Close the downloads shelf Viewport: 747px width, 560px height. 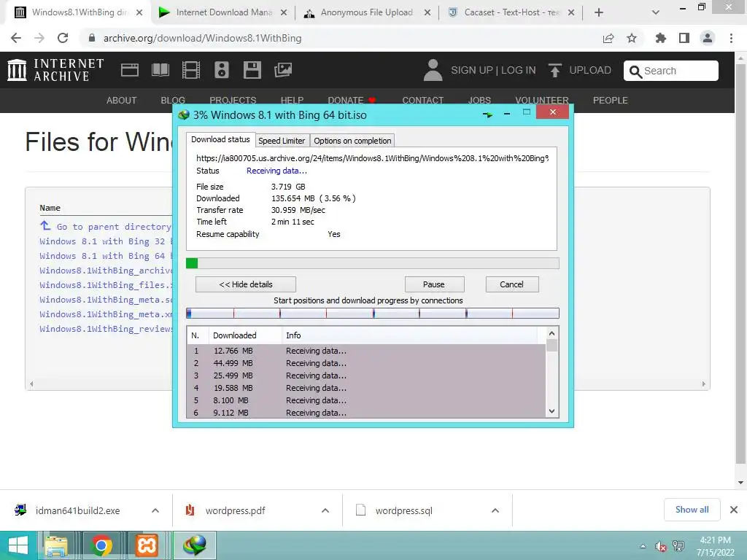(734, 510)
